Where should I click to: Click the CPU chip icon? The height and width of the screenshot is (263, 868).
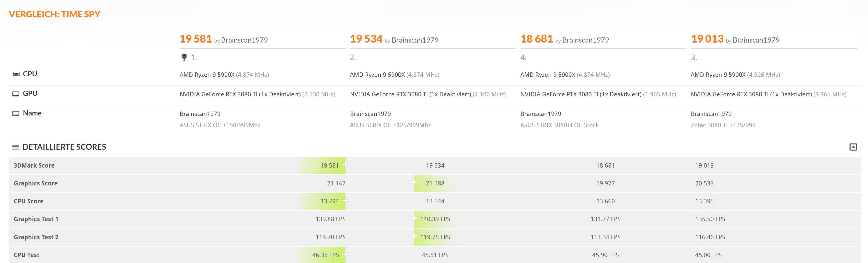pos(16,74)
